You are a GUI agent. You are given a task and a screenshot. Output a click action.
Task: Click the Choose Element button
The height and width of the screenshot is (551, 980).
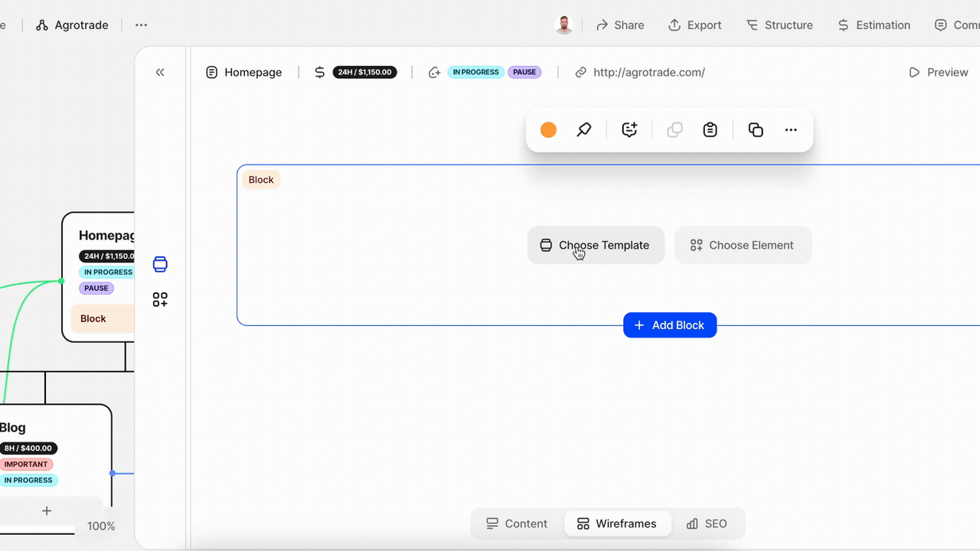(743, 245)
